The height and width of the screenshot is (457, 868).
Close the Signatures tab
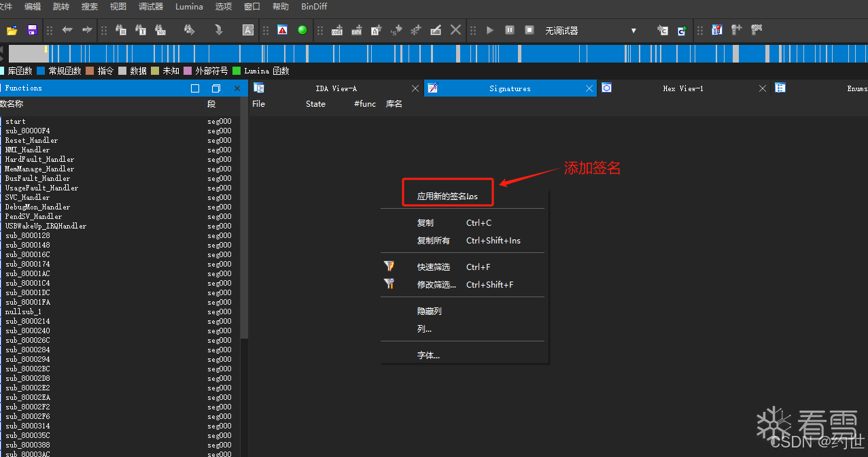click(589, 88)
